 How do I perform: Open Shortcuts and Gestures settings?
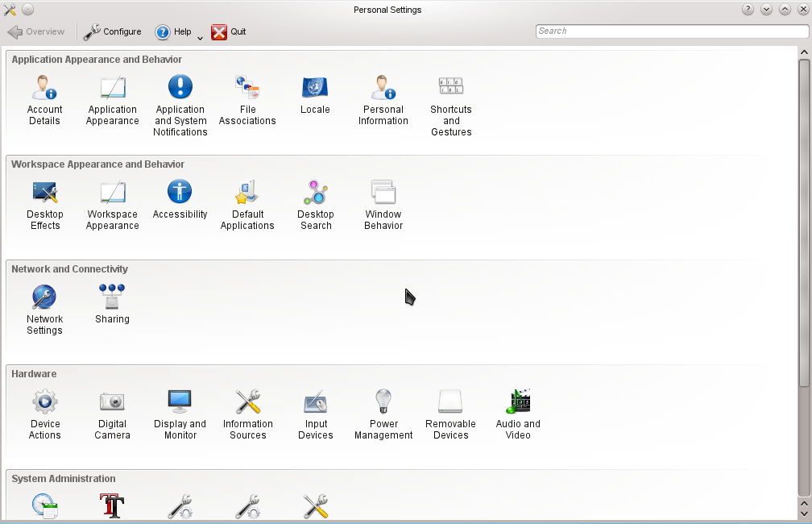[x=451, y=106]
